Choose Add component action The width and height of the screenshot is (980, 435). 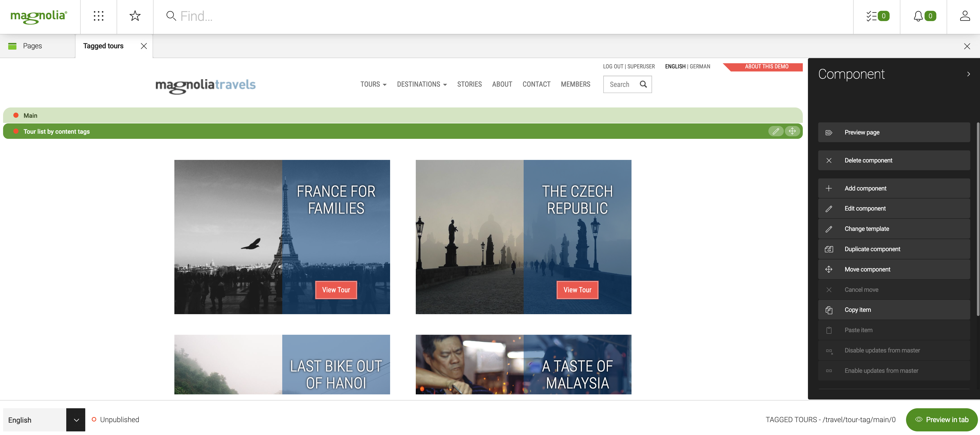click(894, 188)
